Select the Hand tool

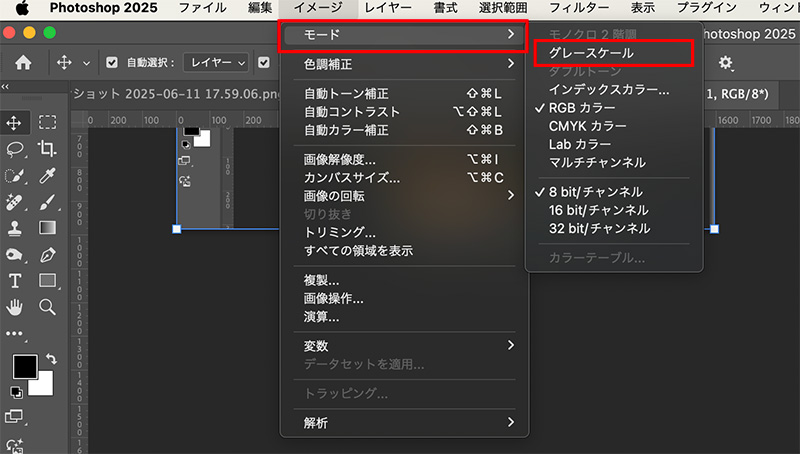tap(14, 307)
